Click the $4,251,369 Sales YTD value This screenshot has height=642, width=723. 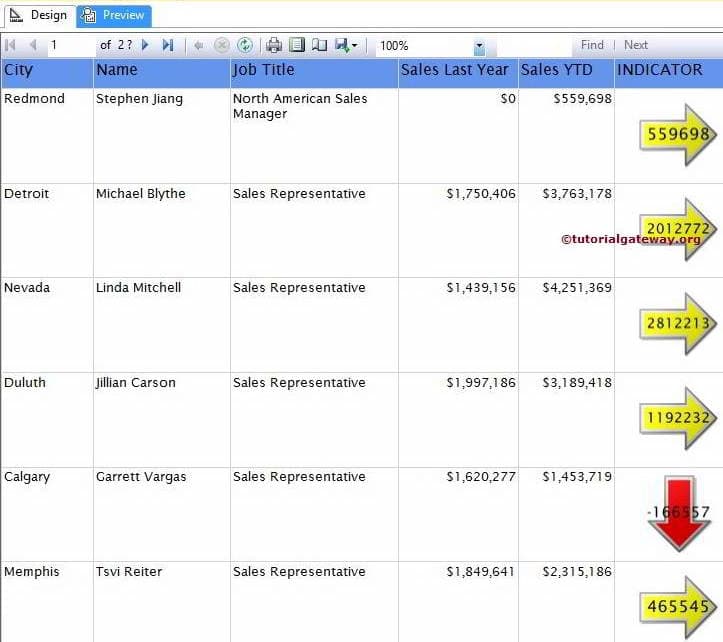coord(577,288)
